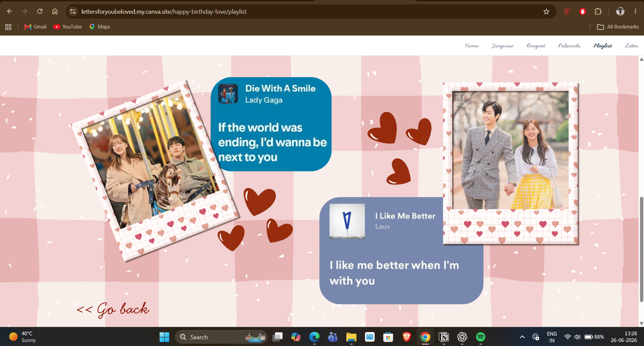The height and width of the screenshot is (346, 644).
Task: Open the Surprise page tab
Action: 502,46
